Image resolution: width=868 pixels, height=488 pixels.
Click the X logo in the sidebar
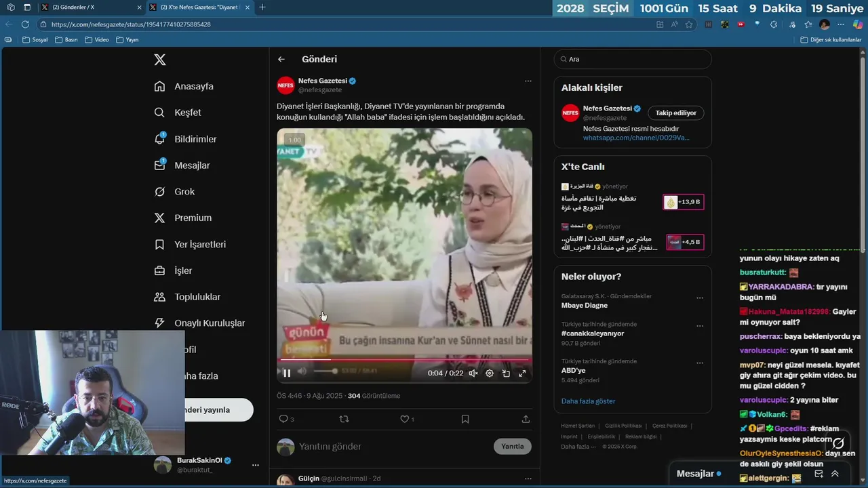pos(160,60)
